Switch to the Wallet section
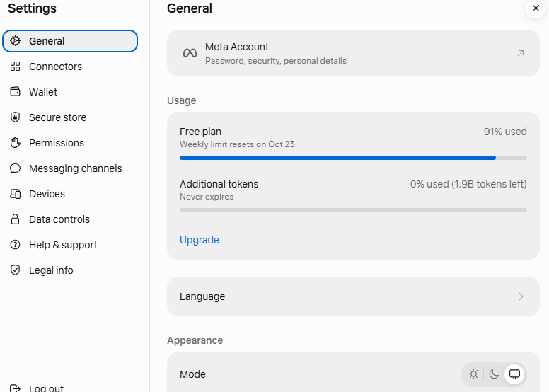 (70, 92)
